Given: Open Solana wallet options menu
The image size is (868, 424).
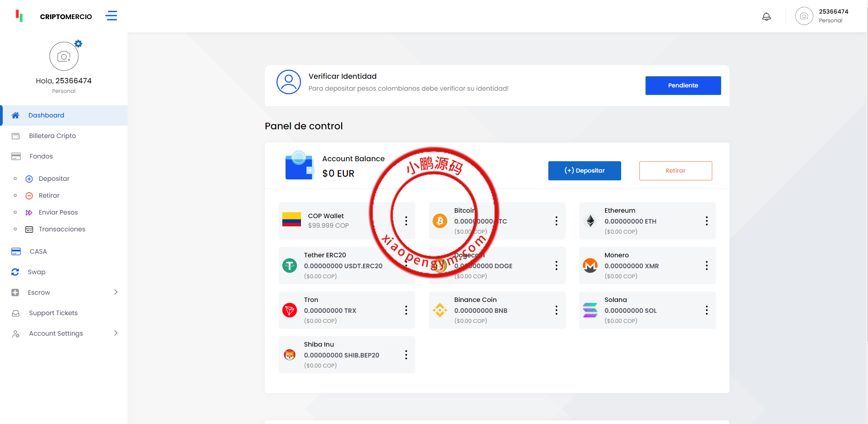Looking at the screenshot, I should (x=706, y=310).
